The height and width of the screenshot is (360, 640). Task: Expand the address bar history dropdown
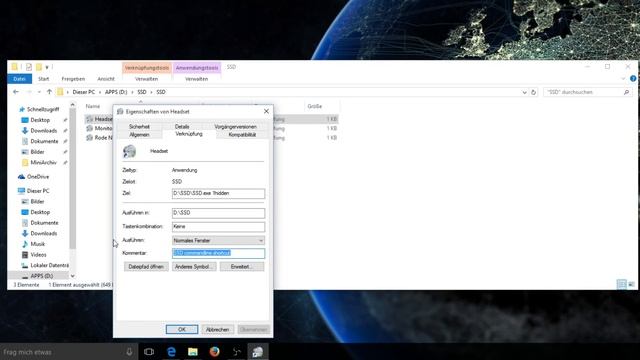click(x=524, y=92)
